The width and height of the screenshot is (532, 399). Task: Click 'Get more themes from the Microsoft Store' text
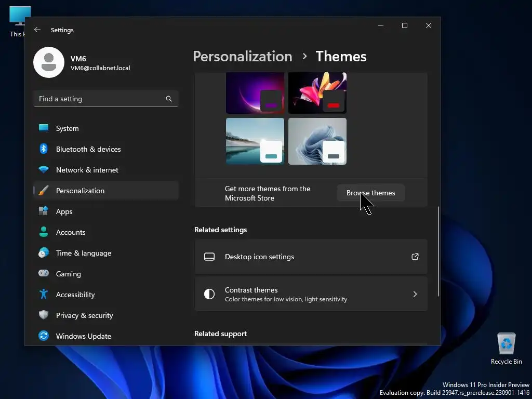point(268,193)
